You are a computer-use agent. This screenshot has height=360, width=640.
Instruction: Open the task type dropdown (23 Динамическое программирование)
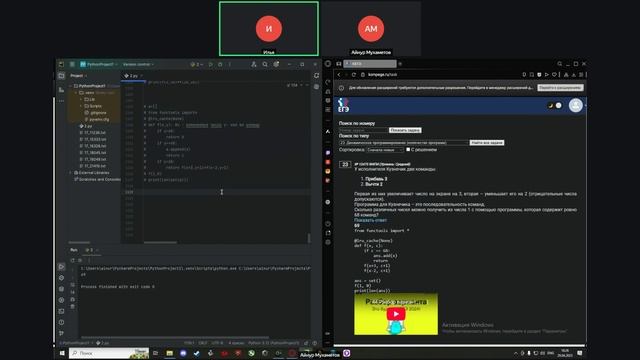(403, 143)
